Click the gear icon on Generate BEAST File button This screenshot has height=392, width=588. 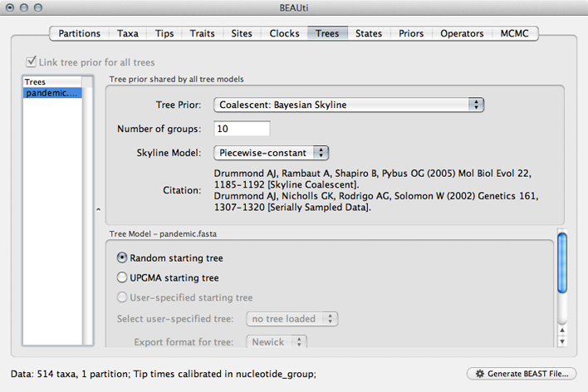pos(480,374)
